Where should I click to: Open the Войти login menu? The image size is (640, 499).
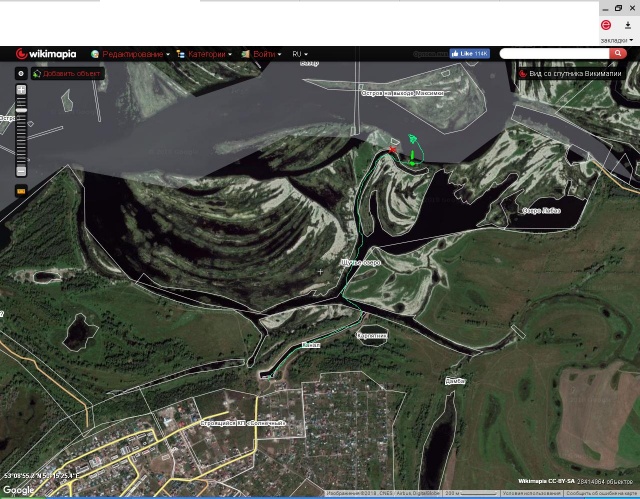click(264, 54)
